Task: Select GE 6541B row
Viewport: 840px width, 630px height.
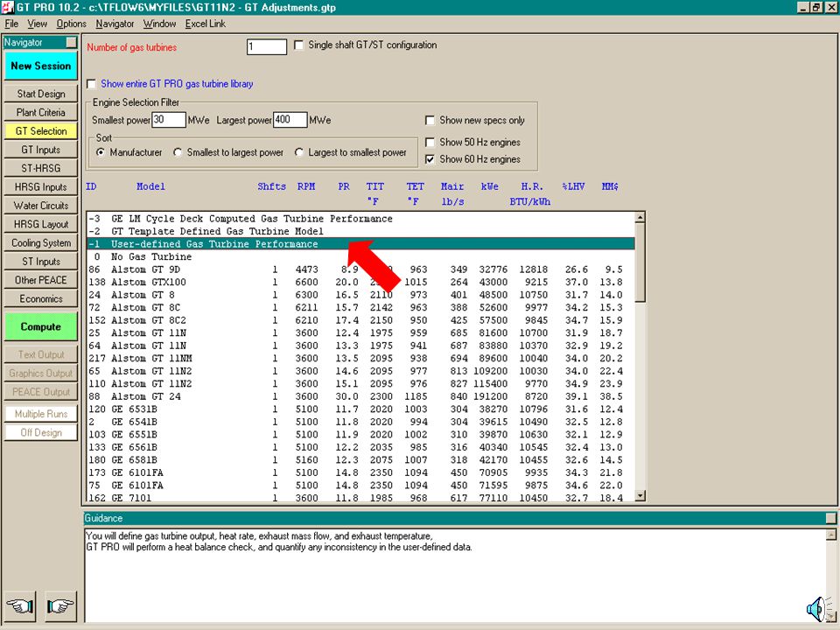Action: (x=360, y=422)
